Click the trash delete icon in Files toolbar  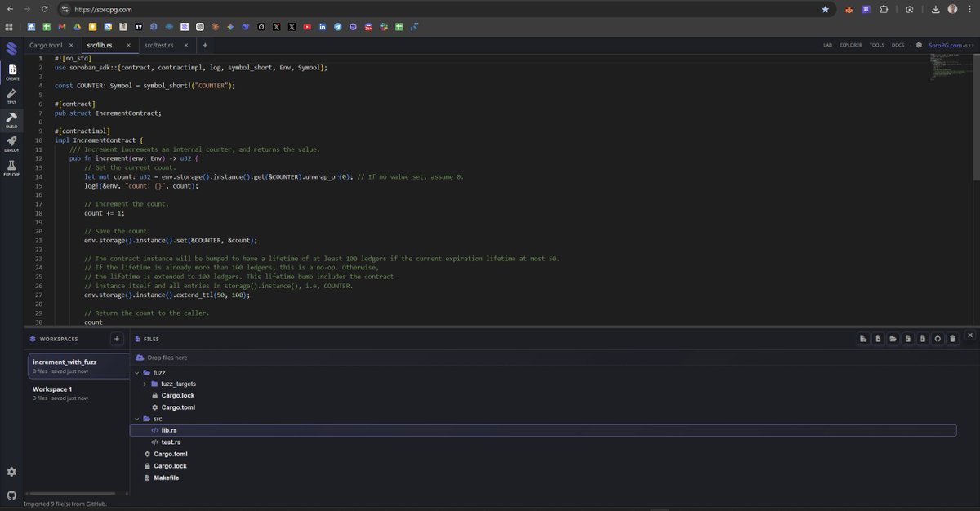point(952,338)
